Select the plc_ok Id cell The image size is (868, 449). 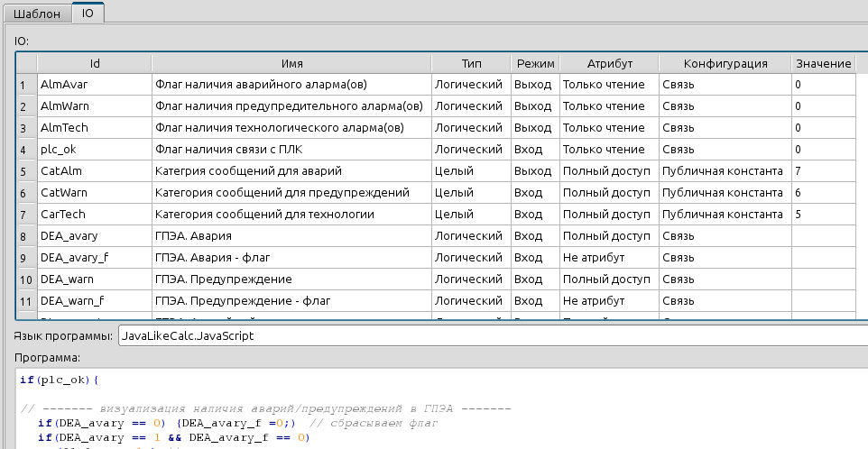(94, 150)
